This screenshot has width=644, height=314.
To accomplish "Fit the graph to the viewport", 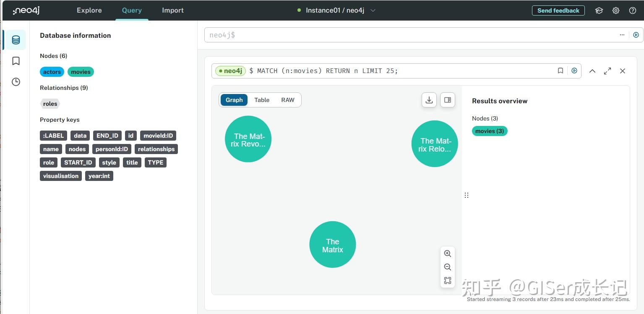I will point(447,280).
